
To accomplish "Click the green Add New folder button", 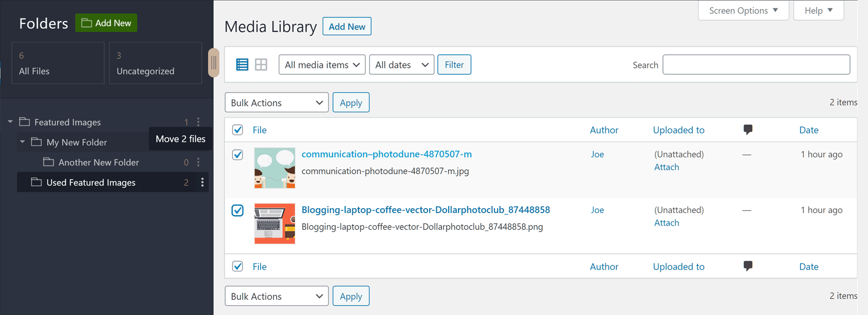I will click(x=106, y=23).
